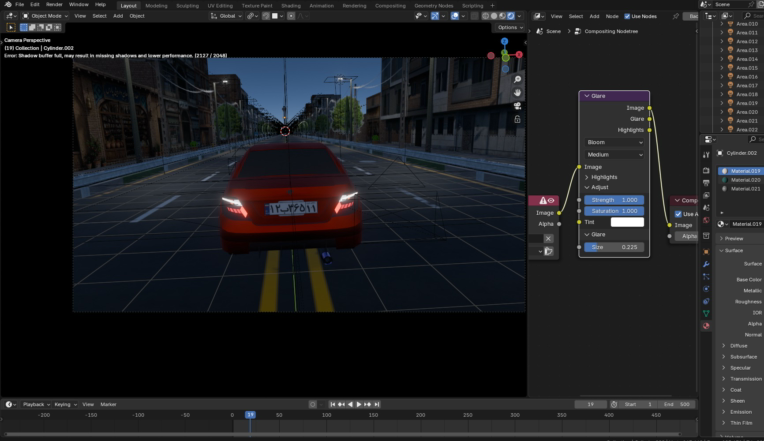Click the pin icon in compositor header
Image resolution: width=764 pixels, height=441 pixels.
675,16
